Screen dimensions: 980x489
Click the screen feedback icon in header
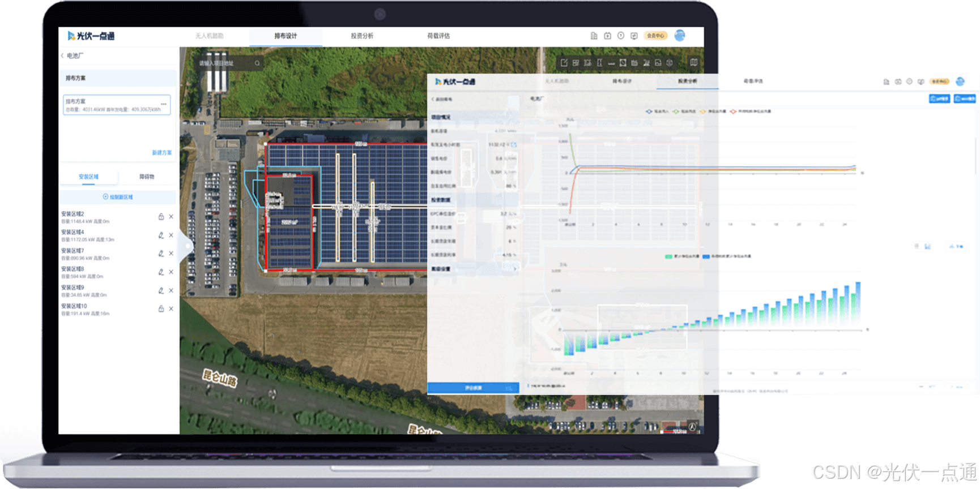tap(634, 36)
